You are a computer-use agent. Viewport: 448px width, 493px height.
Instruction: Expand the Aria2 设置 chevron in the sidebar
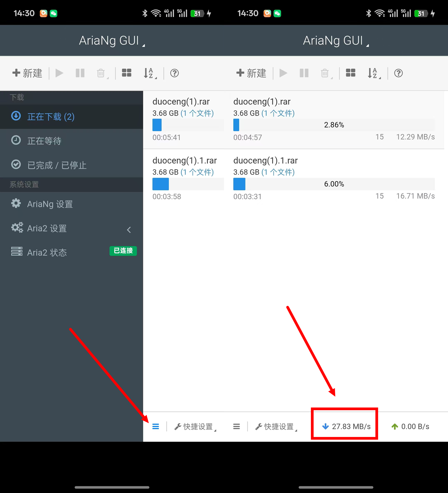[129, 229]
